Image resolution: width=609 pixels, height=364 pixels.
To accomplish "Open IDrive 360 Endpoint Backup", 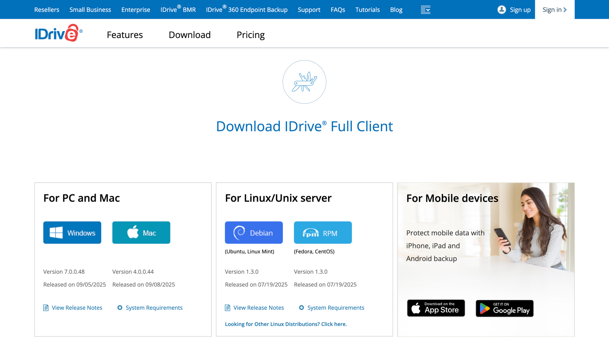I will pos(247,9).
